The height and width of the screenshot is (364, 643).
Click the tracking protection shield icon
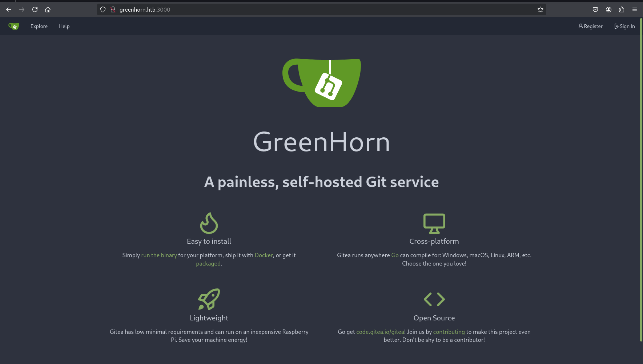[x=103, y=9]
